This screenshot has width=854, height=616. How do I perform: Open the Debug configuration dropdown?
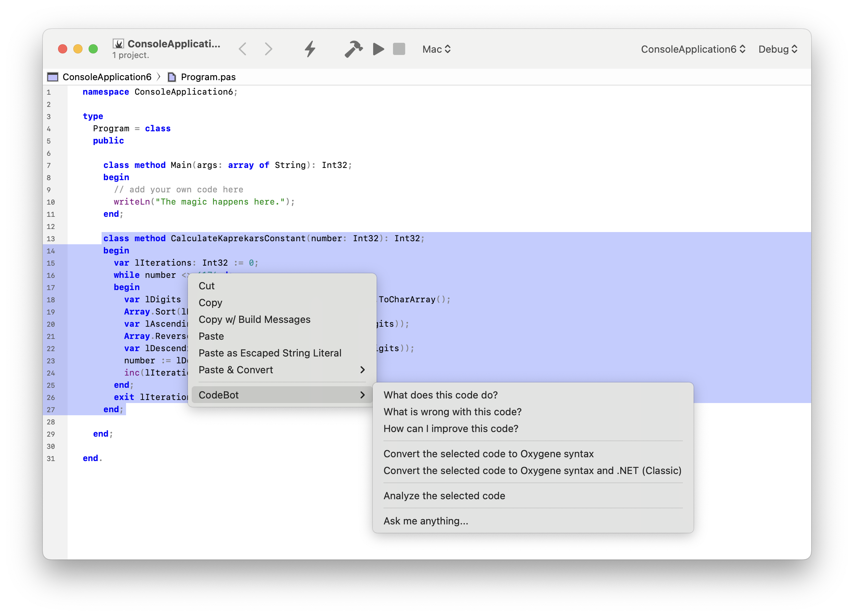778,49
